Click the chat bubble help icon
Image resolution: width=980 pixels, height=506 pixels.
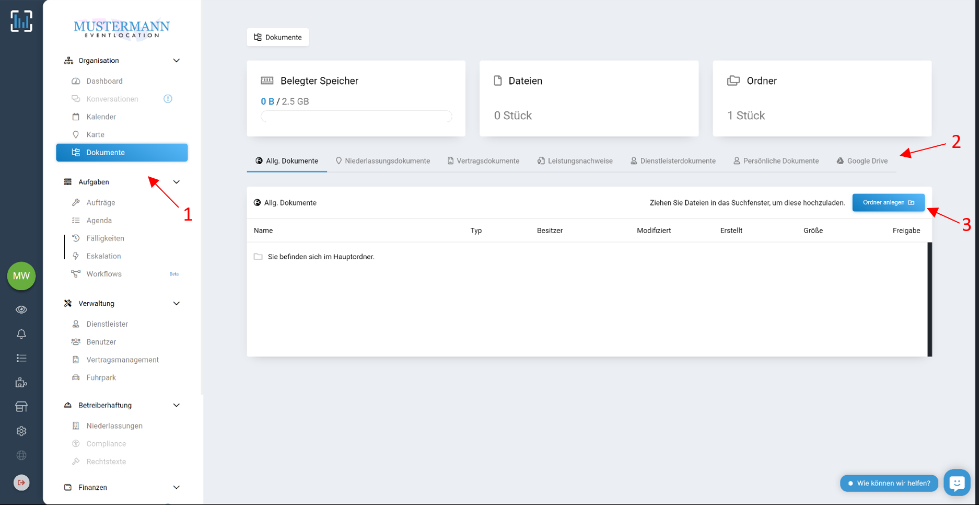[x=957, y=483]
